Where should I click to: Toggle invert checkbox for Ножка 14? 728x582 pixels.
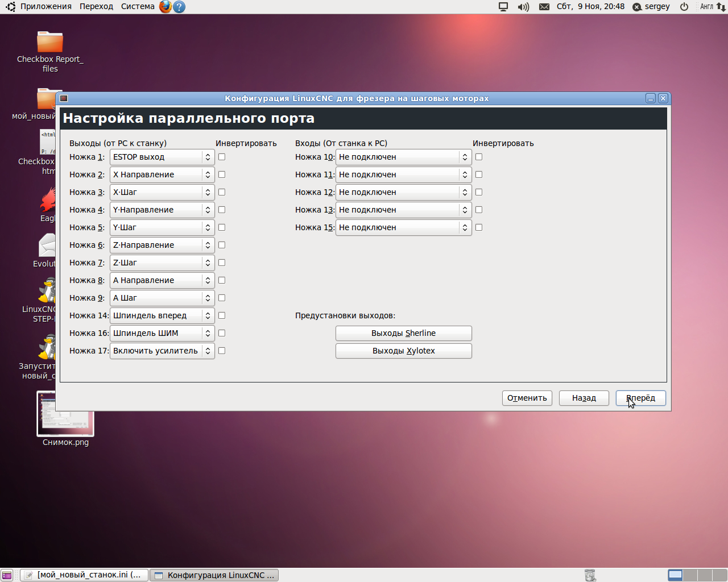pos(222,315)
